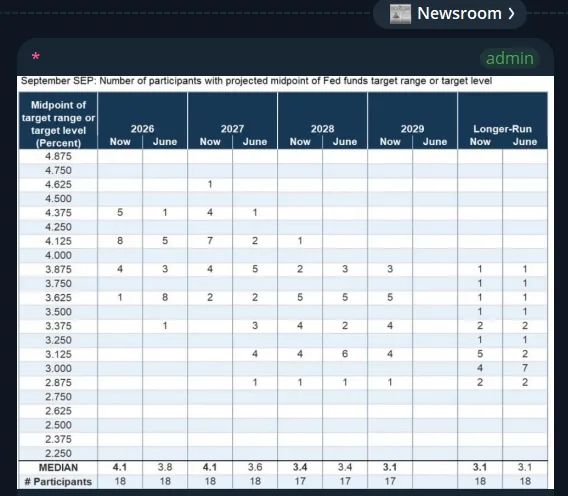Select the 3.625 row label
Image resolution: width=568 pixels, height=496 pixels.
(x=58, y=297)
